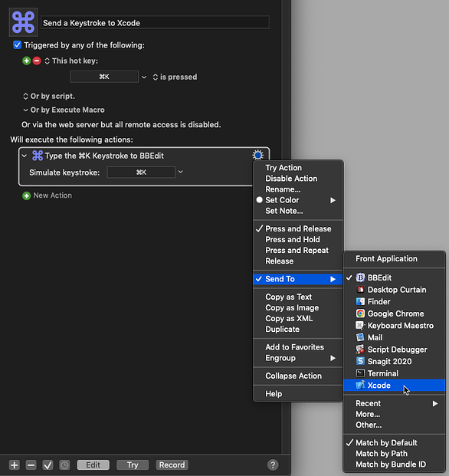Open help with the question mark button
This screenshot has height=476, width=449.
click(273, 465)
